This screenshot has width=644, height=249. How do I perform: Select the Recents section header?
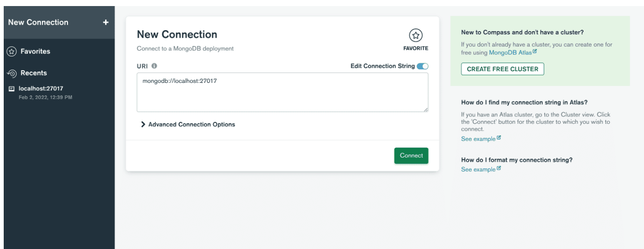point(34,73)
